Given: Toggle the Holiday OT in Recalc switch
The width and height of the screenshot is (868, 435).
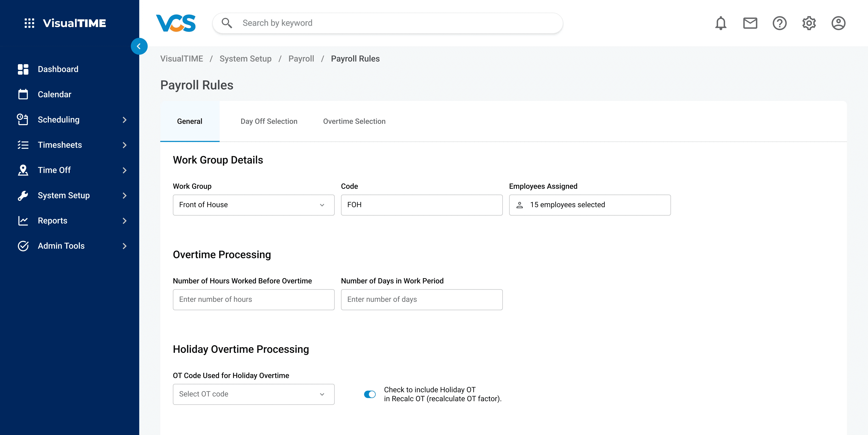Looking at the screenshot, I should (x=370, y=394).
